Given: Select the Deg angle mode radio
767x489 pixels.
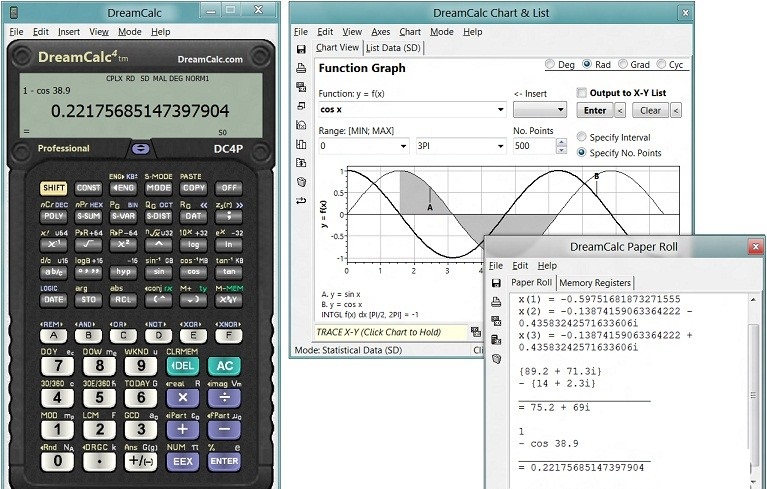Looking at the screenshot, I should point(550,64).
